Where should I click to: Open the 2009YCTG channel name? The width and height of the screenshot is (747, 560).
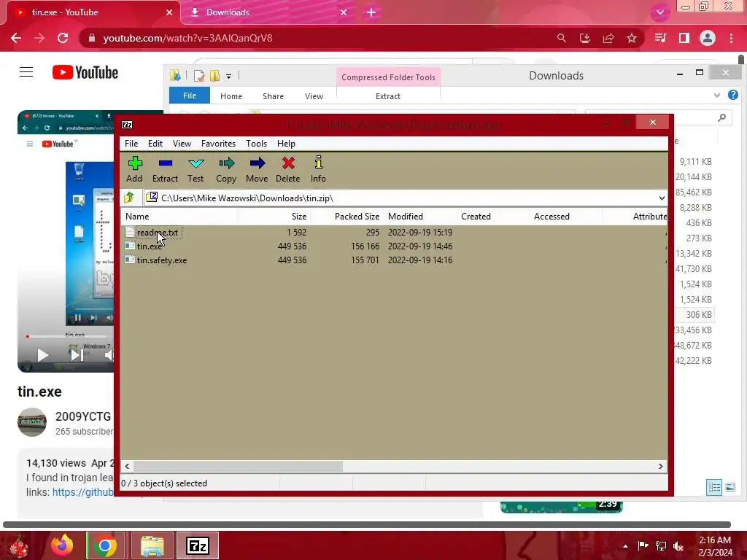(x=83, y=416)
